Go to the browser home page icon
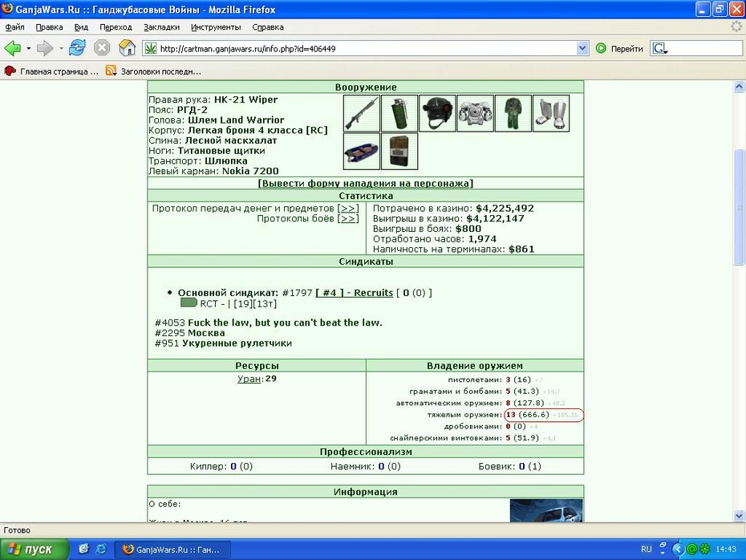 click(x=127, y=48)
